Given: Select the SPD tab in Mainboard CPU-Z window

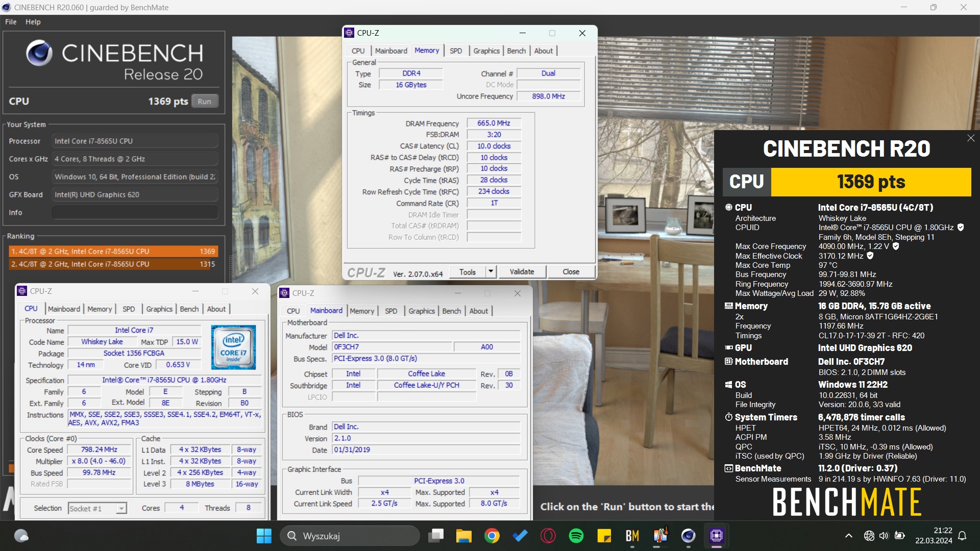Looking at the screenshot, I should 391,311.
